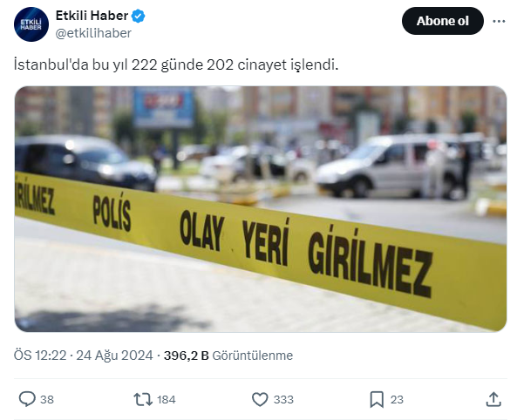Bookmark the post with the bookmark icon
517x420 pixels.
(377, 399)
